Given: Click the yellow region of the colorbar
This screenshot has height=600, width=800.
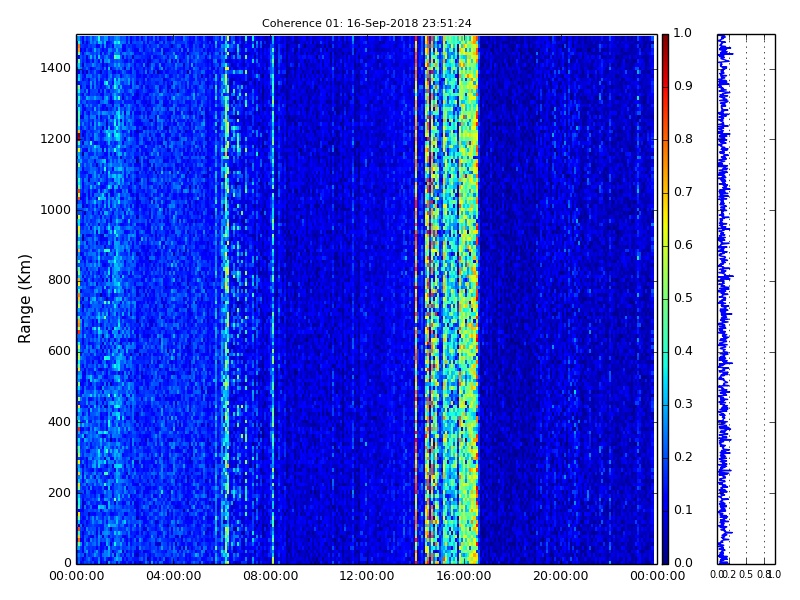Looking at the screenshot, I should 665,220.
